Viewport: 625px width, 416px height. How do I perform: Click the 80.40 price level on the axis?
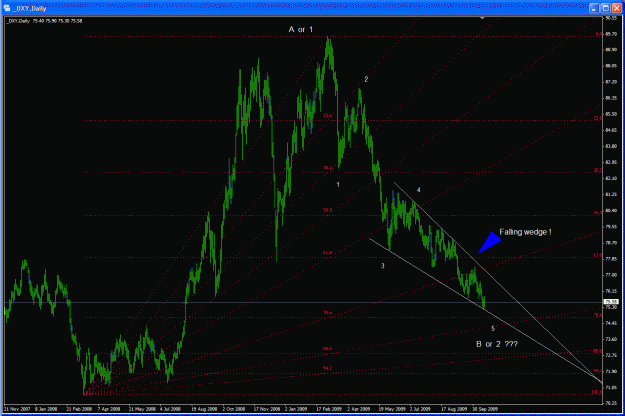click(611, 210)
